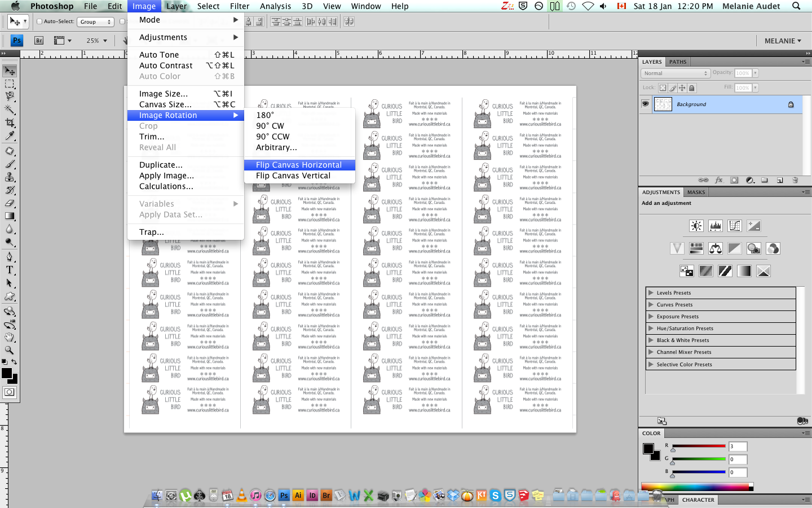The width and height of the screenshot is (812, 508).
Task: Swap foreground and background colors
Action: (14, 362)
